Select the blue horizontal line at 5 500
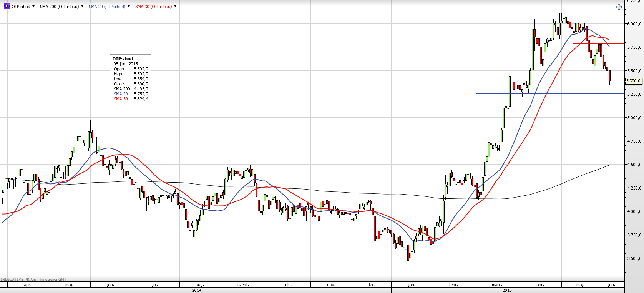 pyautogui.click(x=564, y=70)
